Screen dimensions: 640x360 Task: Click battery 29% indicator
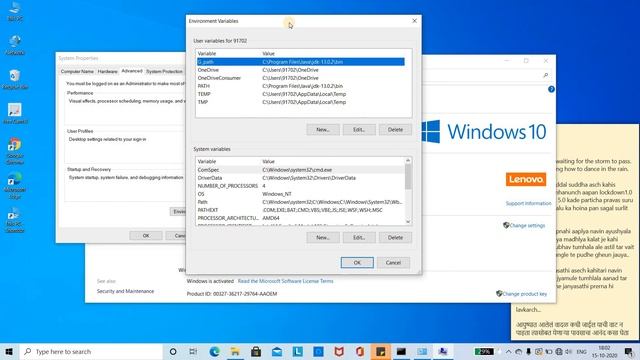tap(484, 351)
